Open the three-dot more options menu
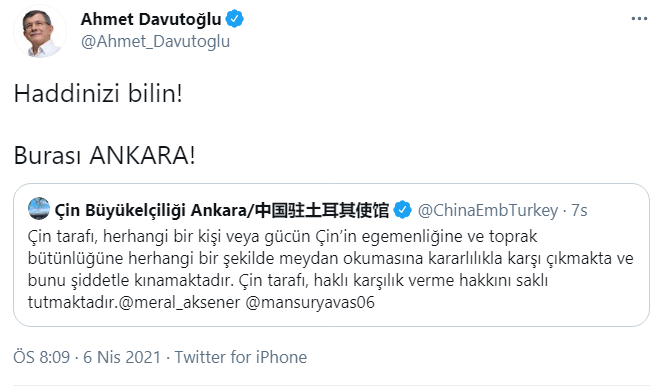Screen dimensions: 658x392 point(639,19)
